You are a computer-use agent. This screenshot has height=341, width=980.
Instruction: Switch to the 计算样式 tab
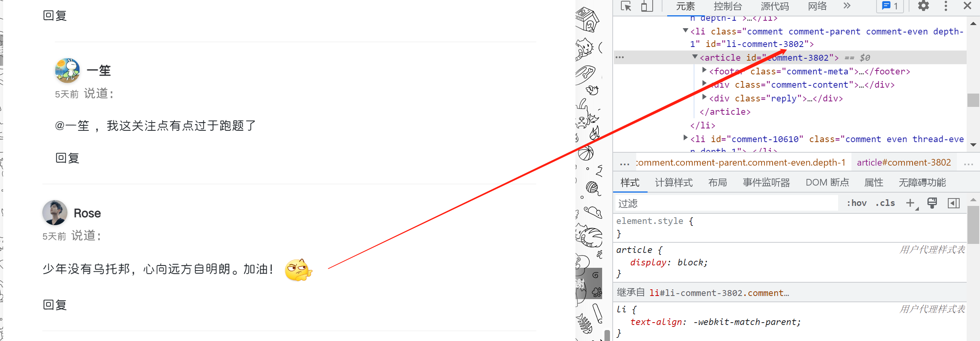673,182
